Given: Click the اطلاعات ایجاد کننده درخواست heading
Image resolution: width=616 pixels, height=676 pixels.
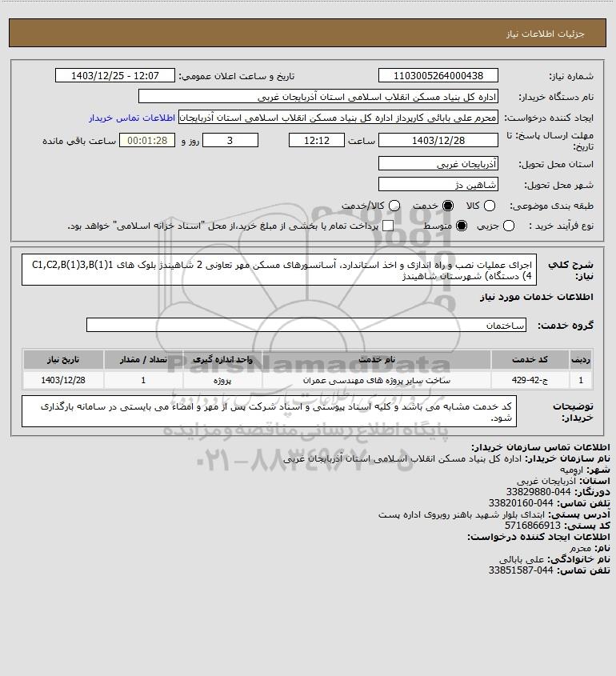Looking at the screenshot, I should click(x=538, y=537).
